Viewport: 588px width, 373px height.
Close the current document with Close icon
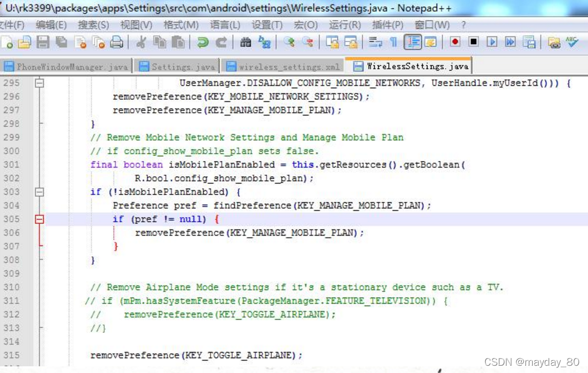pyautogui.click(x=80, y=42)
